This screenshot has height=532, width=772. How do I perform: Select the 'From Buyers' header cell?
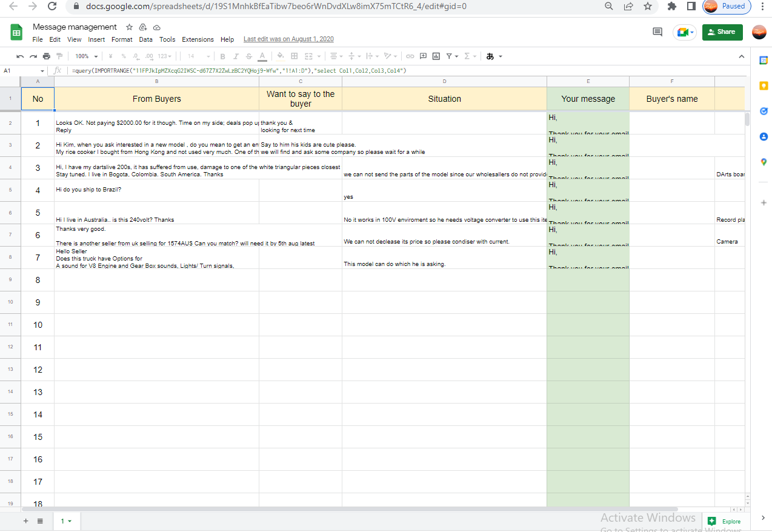coord(157,99)
